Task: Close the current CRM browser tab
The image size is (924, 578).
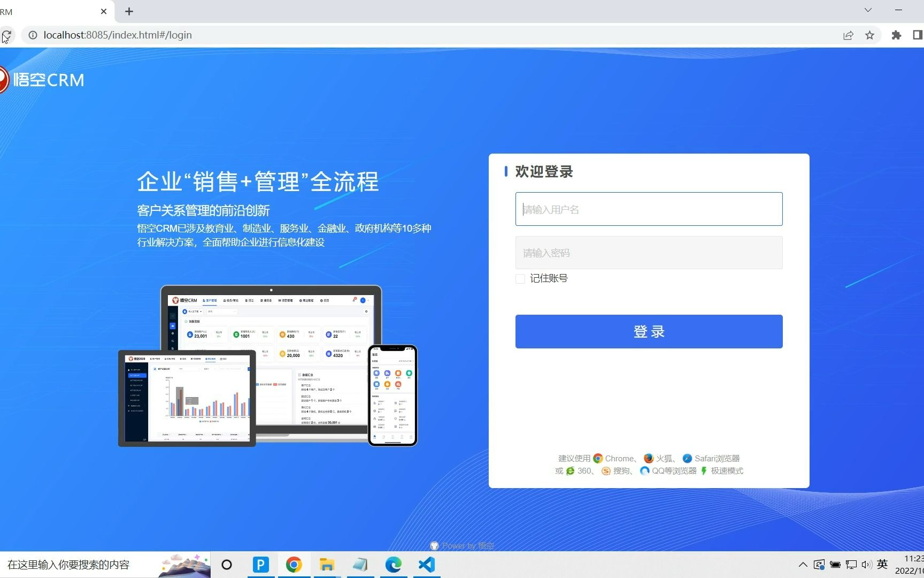Action: (104, 11)
